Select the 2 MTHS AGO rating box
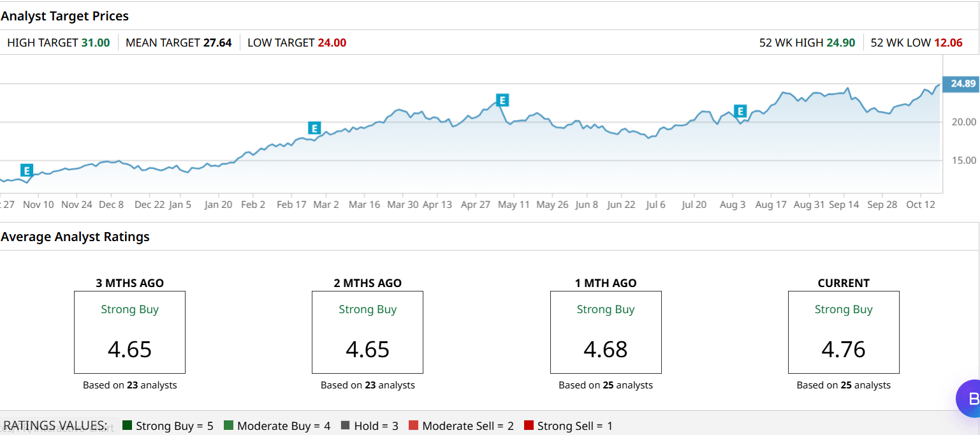The image size is (980, 435). [x=367, y=332]
